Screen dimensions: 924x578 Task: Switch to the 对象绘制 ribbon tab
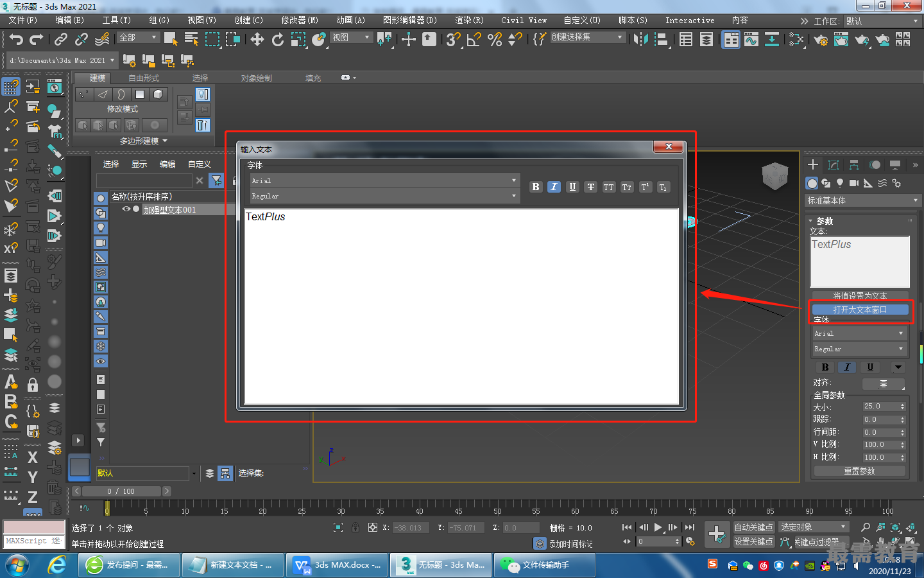click(x=257, y=78)
